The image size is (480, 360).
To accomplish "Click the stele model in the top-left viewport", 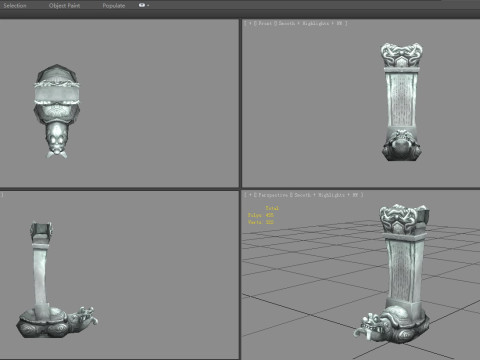I will [57, 111].
